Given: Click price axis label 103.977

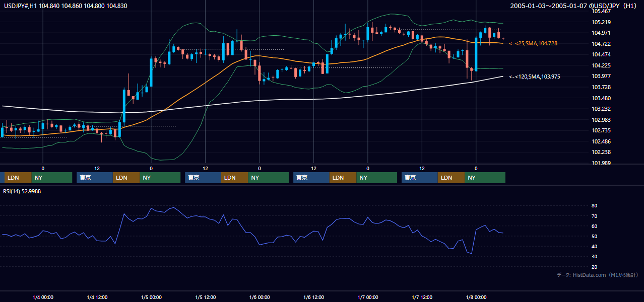Looking at the screenshot, I should point(602,76).
